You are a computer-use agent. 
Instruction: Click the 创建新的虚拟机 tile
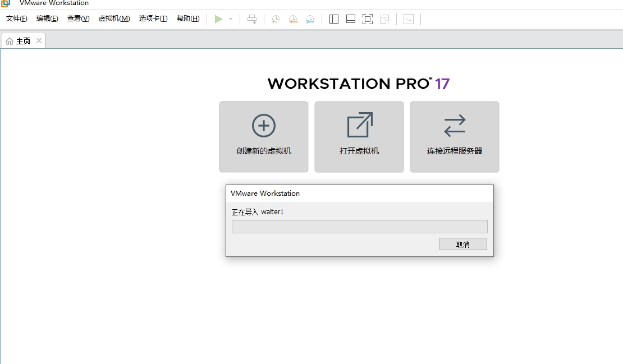pyautogui.click(x=264, y=136)
